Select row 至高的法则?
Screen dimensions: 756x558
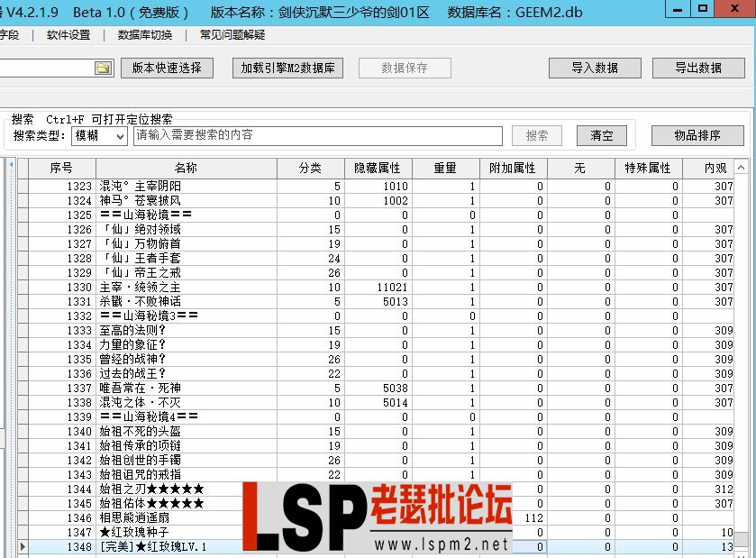tap(376, 330)
